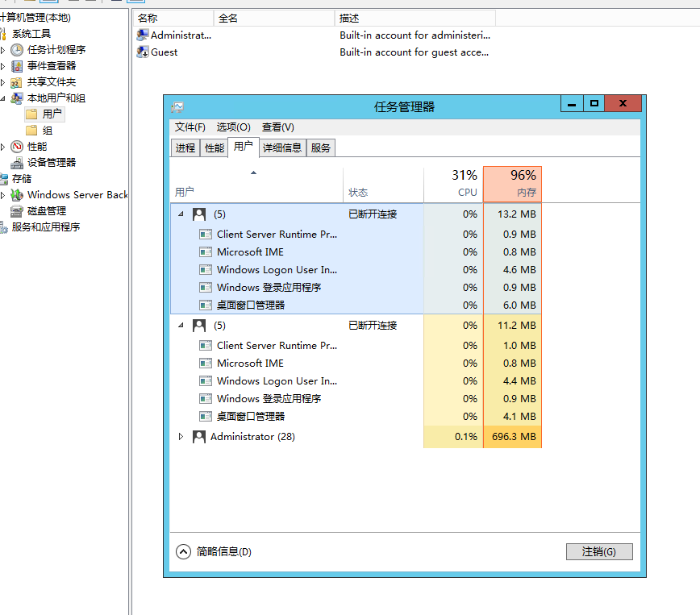Click the 组 folder icon in tree

click(31, 131)
